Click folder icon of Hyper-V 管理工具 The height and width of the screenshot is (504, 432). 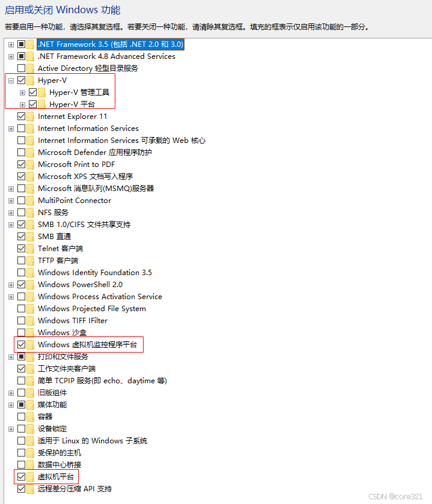pyautogui.click(x=42, y=93)
